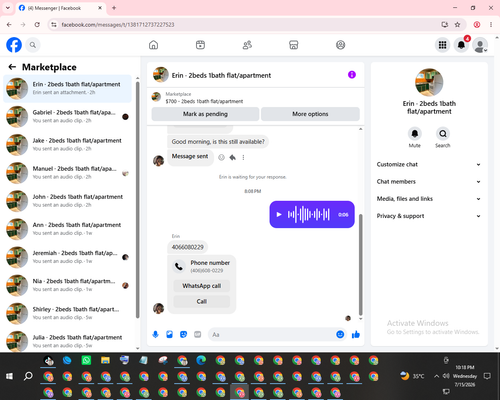Open Jeremiah conversation in list
This screenshot has width=500, height=400.
tap(67, 257)
